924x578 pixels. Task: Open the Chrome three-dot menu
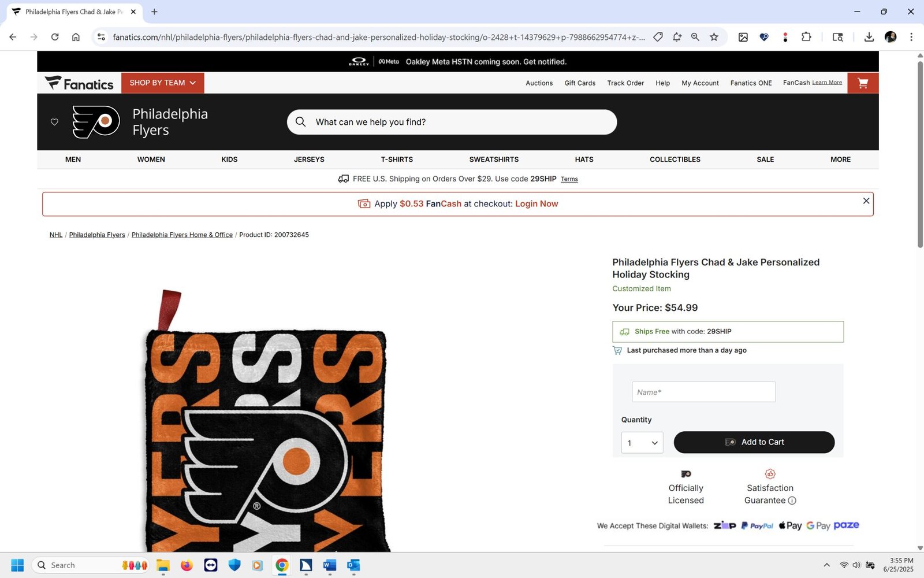(911, 37)
